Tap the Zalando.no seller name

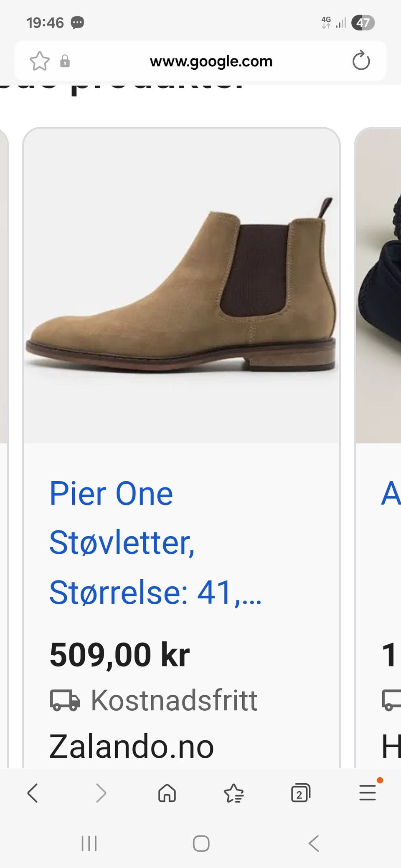pyautogui.click(x=132, y=747)
